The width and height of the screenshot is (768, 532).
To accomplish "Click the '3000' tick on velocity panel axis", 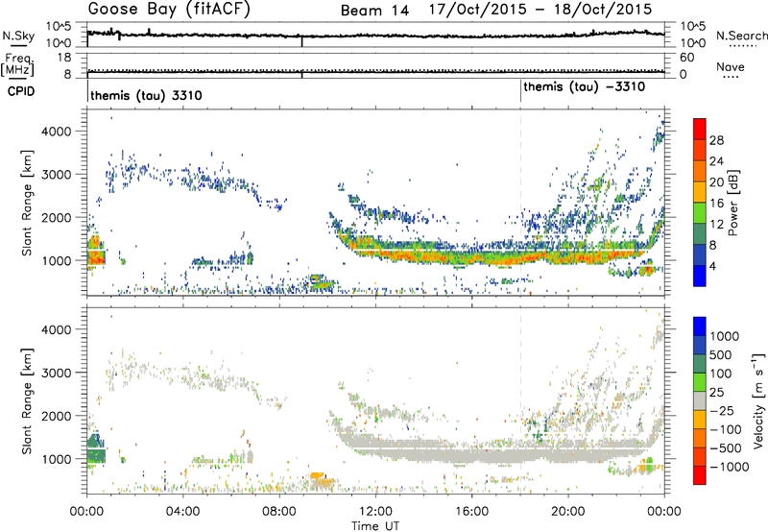I will tap(57, 373).
